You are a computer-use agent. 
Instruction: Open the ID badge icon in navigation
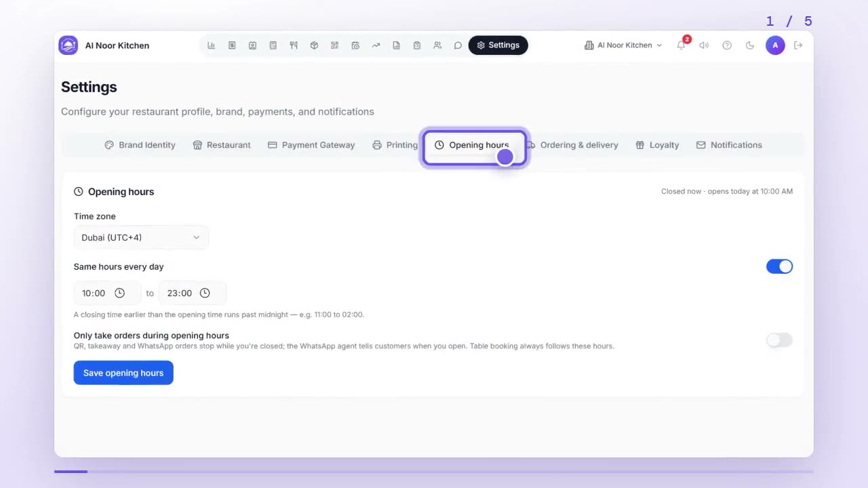(x=252, y=45)
